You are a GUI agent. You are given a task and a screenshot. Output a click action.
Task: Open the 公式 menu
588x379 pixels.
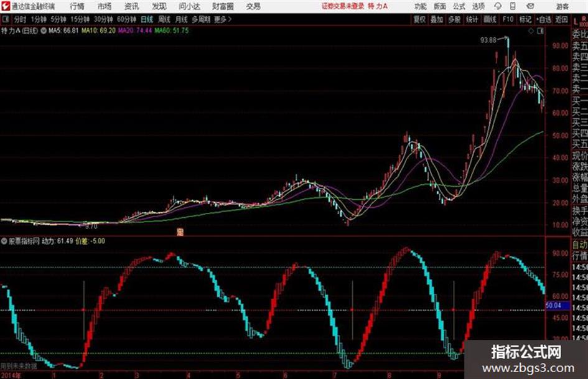tap(459, 6)
